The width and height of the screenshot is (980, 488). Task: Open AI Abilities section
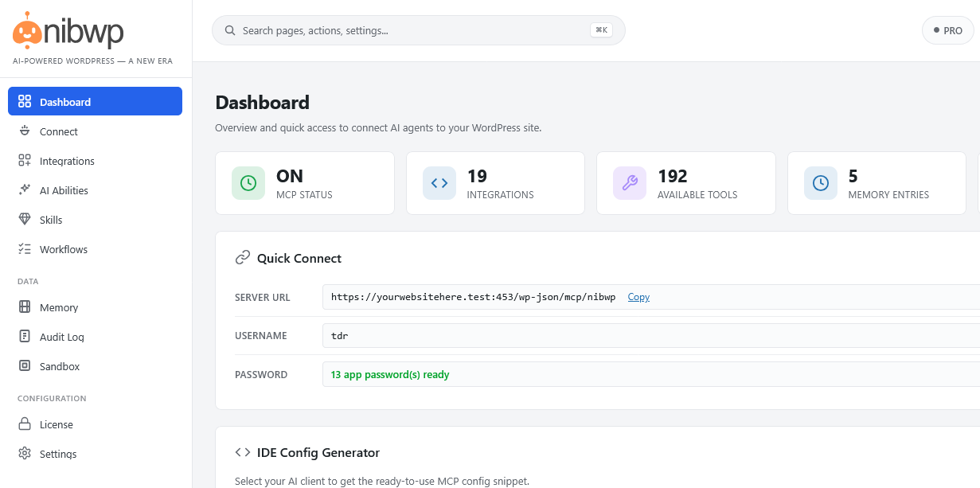96,190
